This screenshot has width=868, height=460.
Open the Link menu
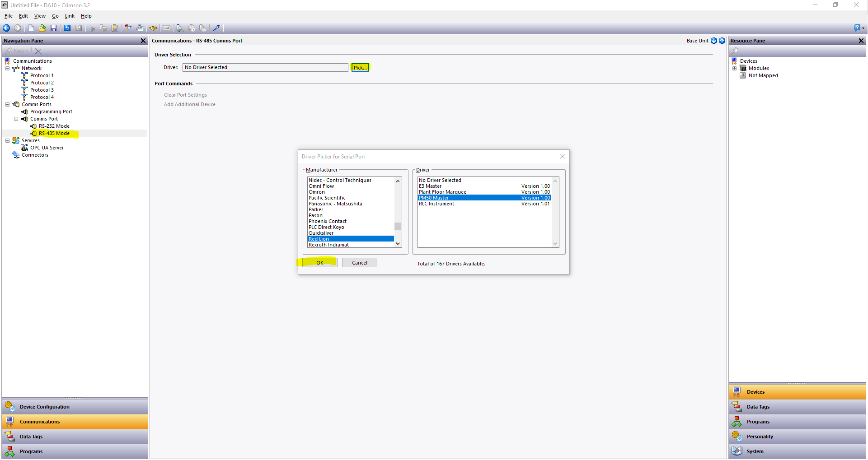70,16
